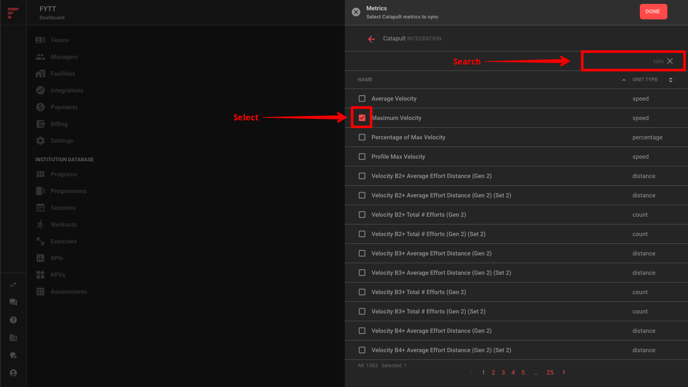Sort by the NAME column arrow

point(624,80)
